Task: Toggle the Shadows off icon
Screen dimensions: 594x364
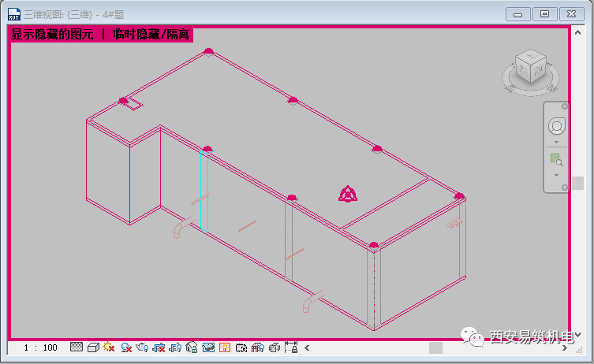Action: pyautogui.click(x=126, y=347)
